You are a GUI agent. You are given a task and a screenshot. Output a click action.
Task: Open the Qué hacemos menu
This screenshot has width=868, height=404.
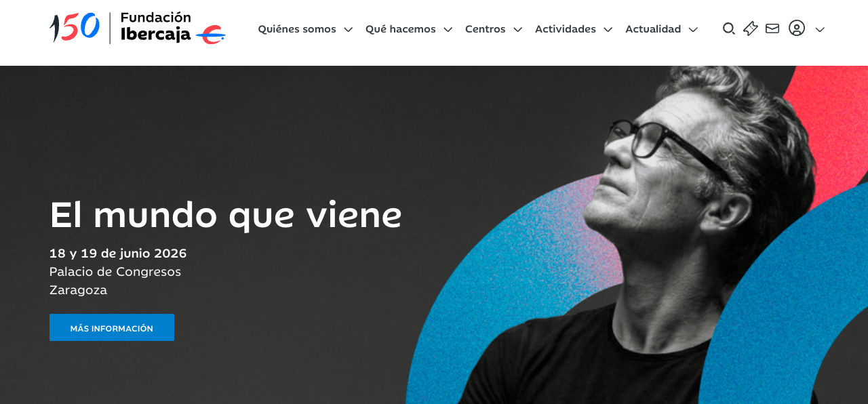401,29
